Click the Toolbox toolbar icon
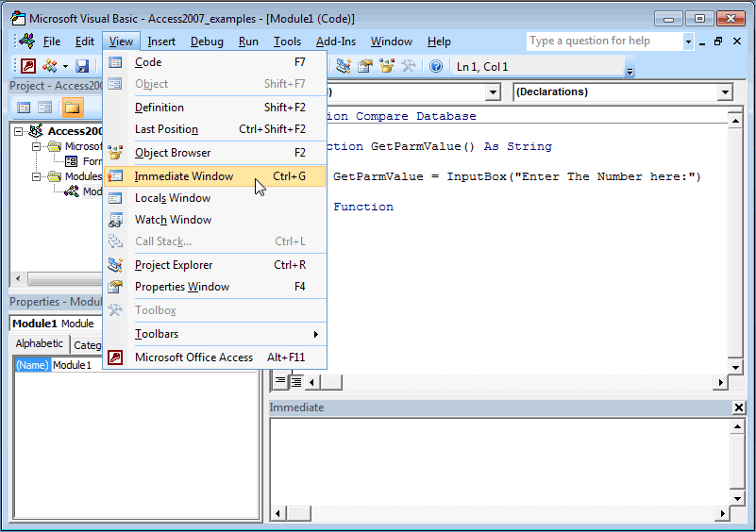 pyautogui.click(x=409, y=66)
